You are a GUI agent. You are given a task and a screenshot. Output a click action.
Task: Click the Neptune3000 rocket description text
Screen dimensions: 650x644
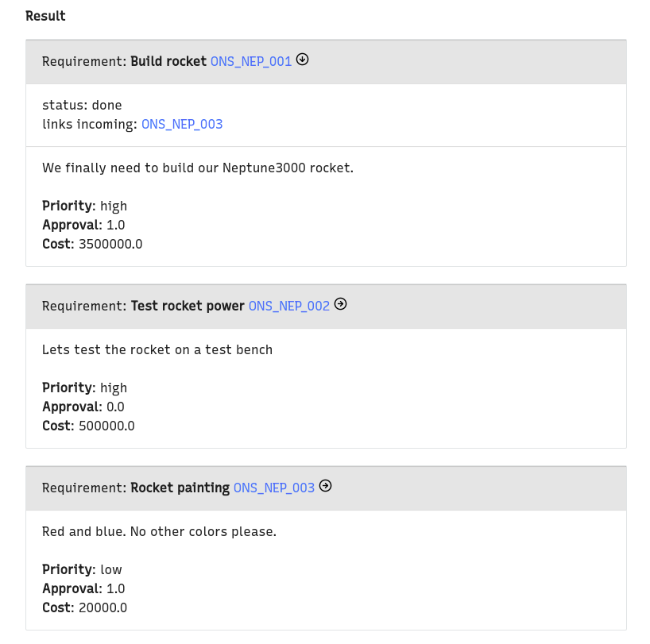pyautogui.click(x=198, y=168)
